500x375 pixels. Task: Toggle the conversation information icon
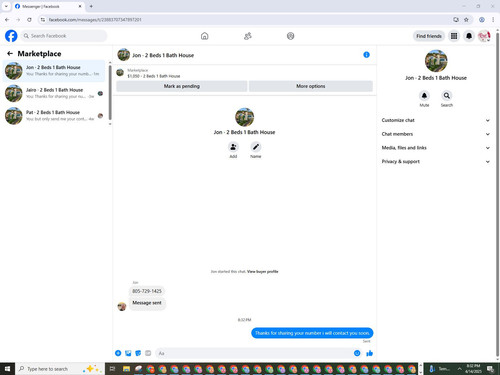pos(366,55)
